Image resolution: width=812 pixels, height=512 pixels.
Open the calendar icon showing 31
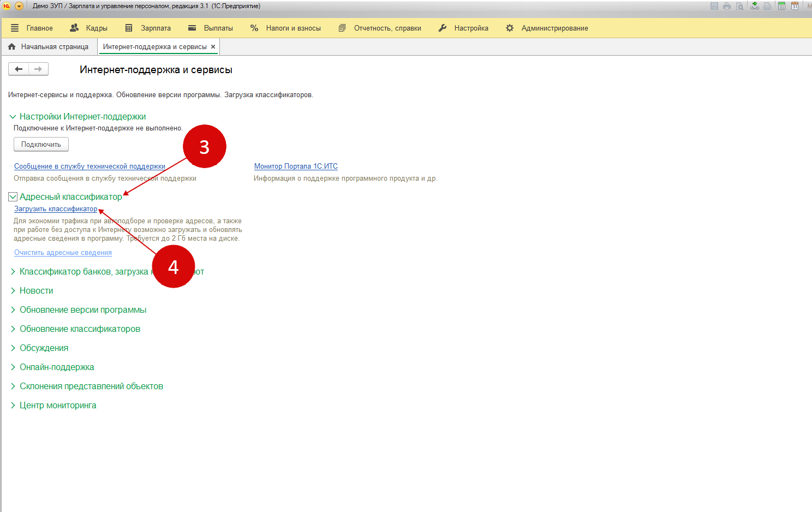click(795, 6)
